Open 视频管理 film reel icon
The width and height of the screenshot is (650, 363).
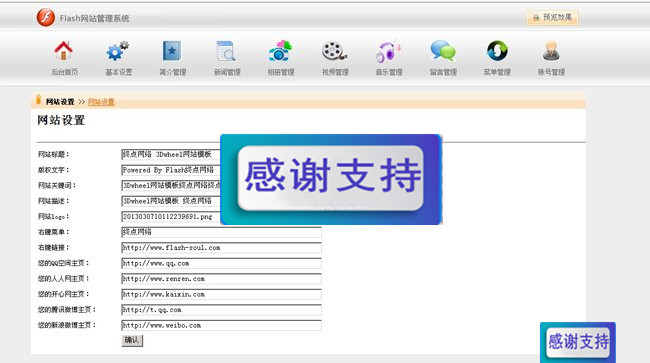click(335, 51)
